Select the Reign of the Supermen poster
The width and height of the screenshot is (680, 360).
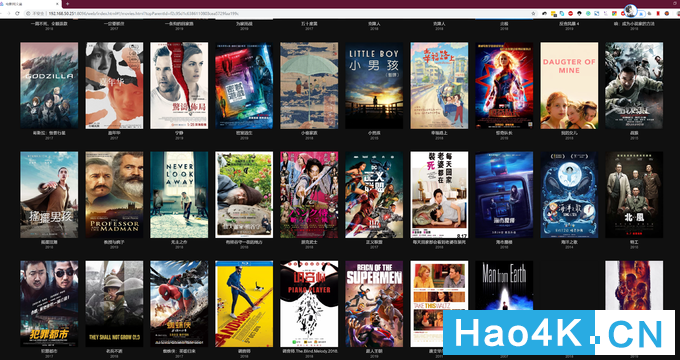[374, 304]
